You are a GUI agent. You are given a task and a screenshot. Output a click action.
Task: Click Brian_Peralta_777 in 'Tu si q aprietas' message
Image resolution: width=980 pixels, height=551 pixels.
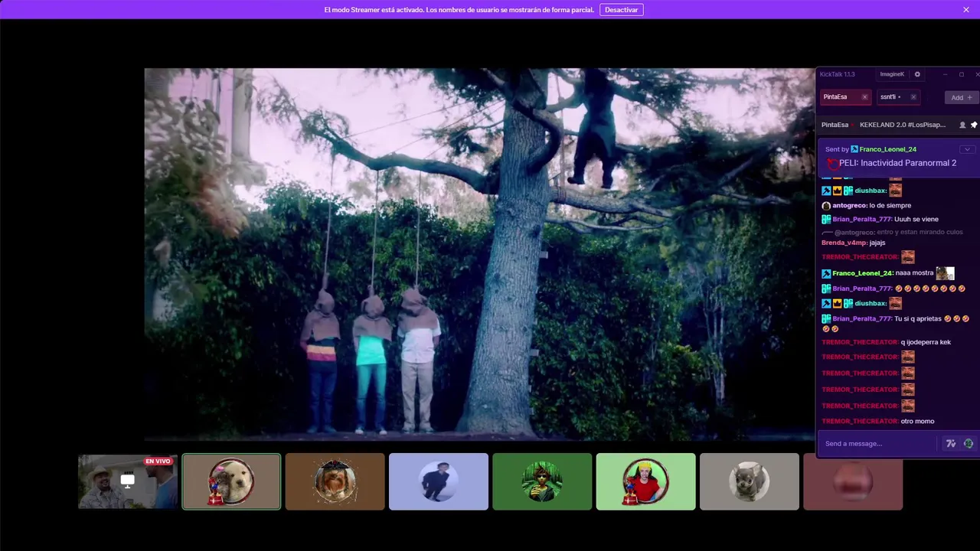pos(862,318)
